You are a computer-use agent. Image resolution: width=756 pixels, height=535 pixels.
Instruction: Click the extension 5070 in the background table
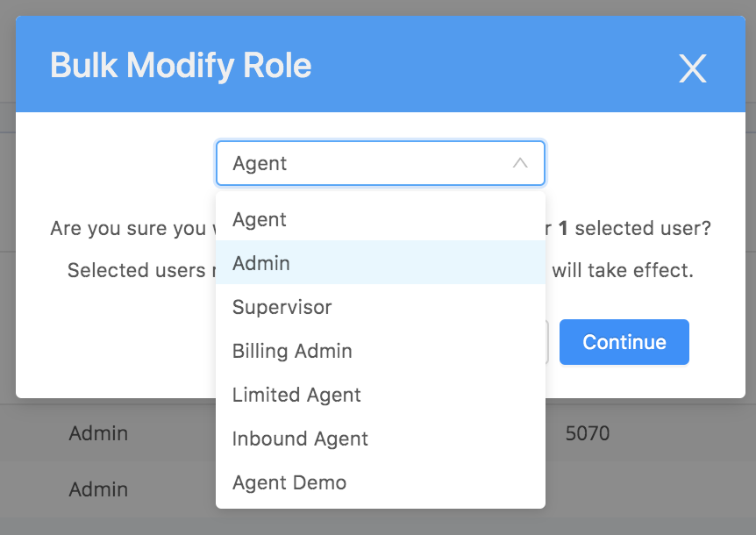pos(587,432)
